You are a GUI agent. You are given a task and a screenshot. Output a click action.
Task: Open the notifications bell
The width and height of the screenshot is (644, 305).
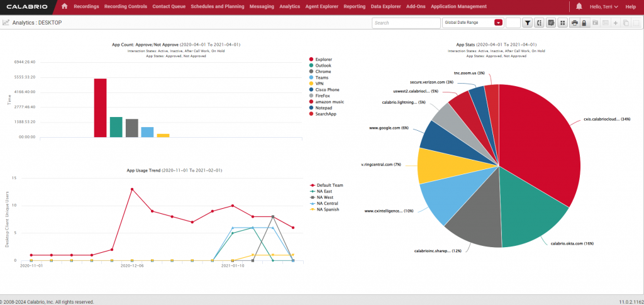579,6
